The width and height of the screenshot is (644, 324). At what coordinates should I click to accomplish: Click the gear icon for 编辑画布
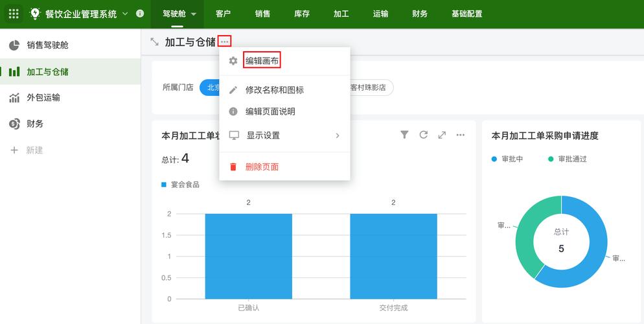233,61
